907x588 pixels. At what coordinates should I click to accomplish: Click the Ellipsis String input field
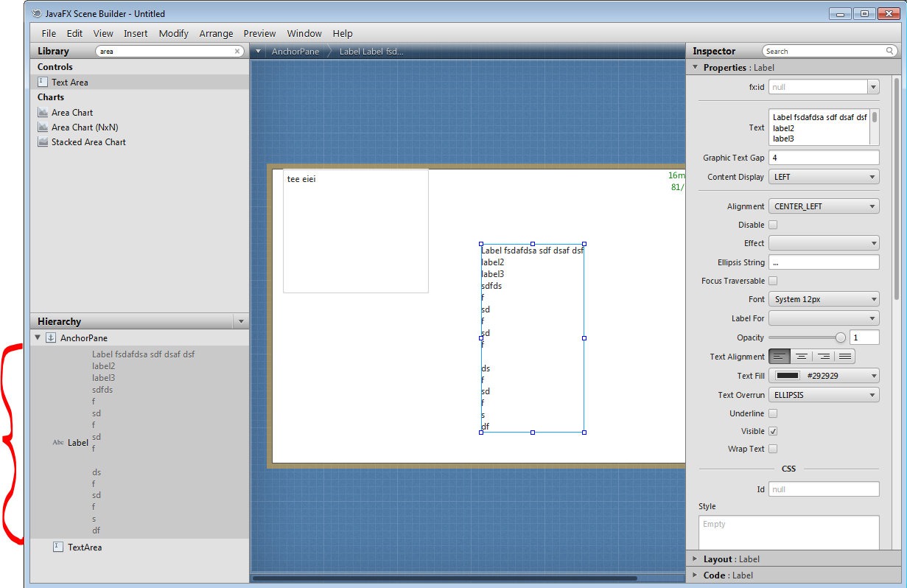pos(824,262)
